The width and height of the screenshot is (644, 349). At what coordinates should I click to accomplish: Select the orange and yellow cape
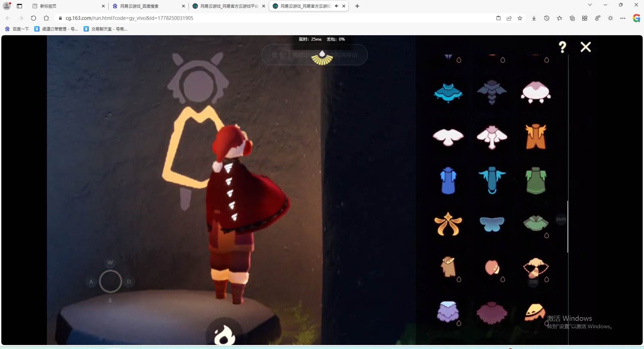coord(535,312)
